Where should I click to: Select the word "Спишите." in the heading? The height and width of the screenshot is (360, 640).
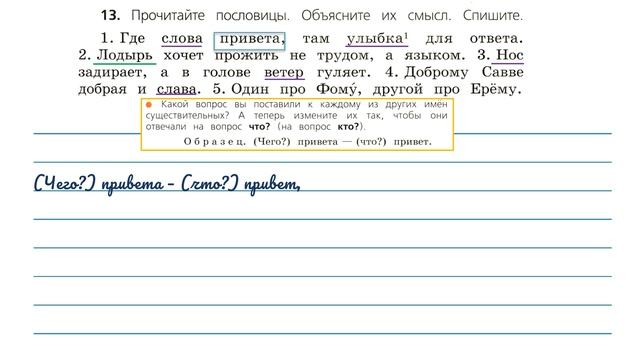click(x=493, y=16)
